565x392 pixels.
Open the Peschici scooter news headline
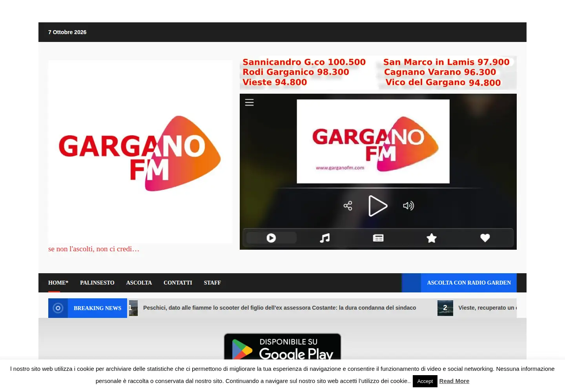[279, 308]
